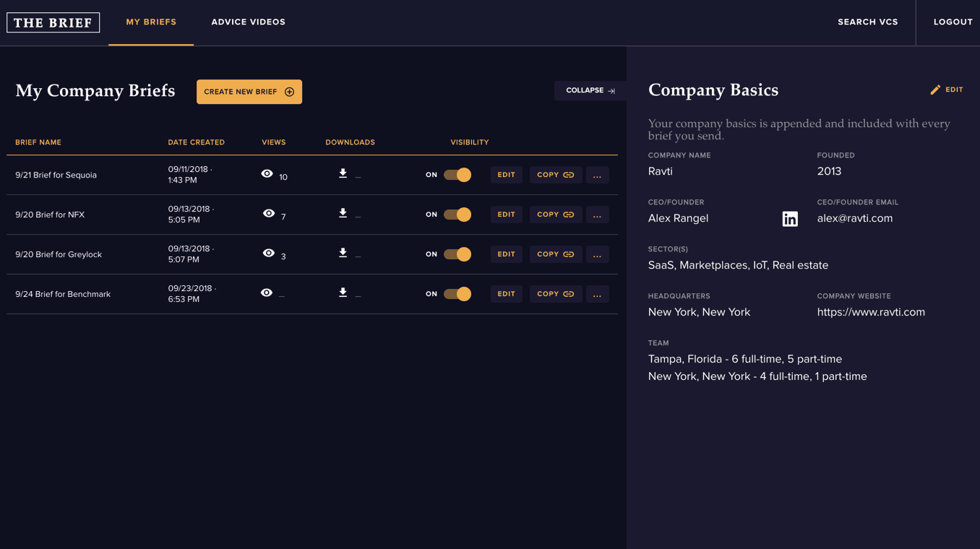The height and width of the screenshot is (549, 980).
Task: Collapse the Company Basics side panel
Action: pyautogui.click(x=590, y=90)
